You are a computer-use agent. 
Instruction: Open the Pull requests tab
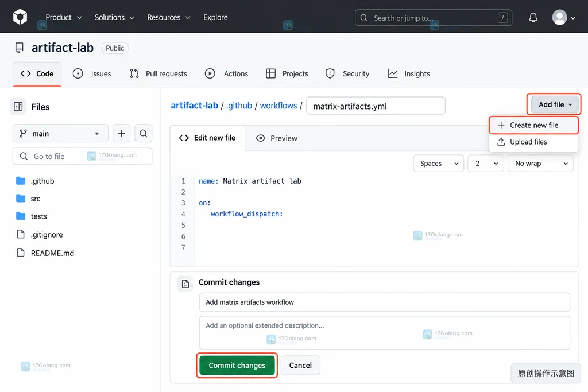pos(158,74)
